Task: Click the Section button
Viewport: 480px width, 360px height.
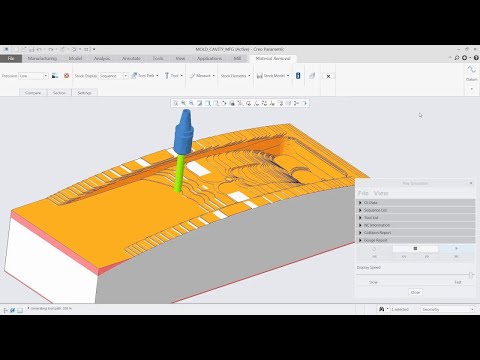Action: 59,93
